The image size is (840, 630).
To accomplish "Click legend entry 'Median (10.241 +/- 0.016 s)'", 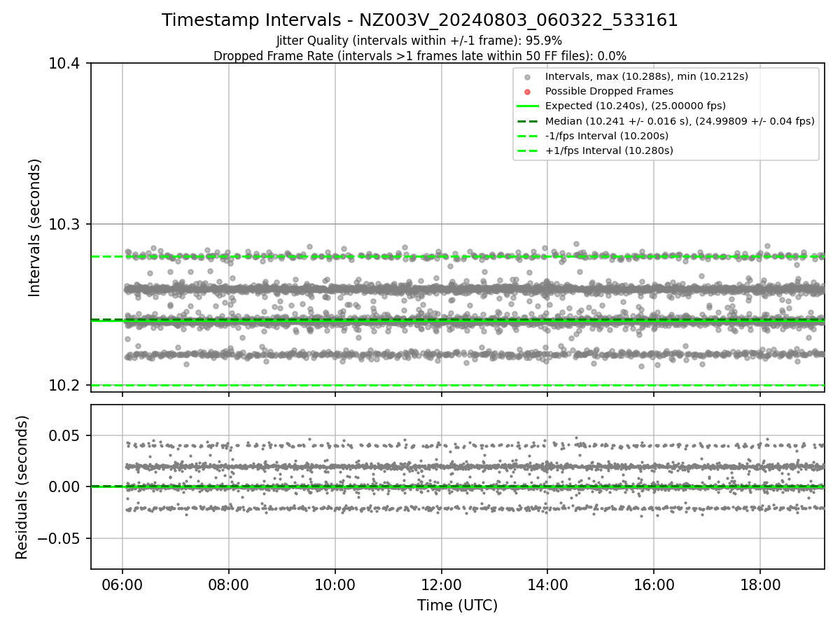I will (680, 120).
